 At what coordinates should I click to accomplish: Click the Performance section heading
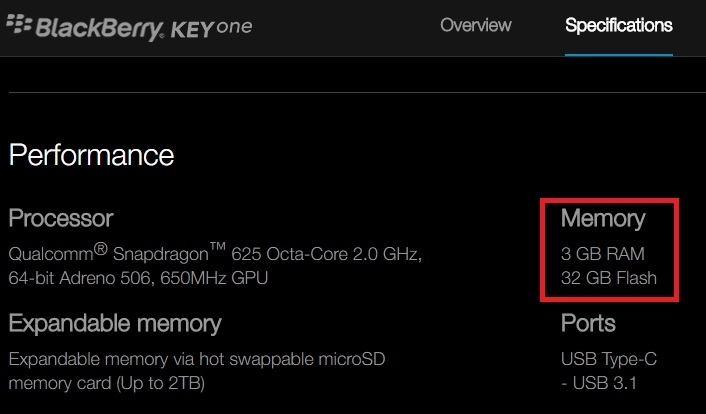[x=91, y=155]
